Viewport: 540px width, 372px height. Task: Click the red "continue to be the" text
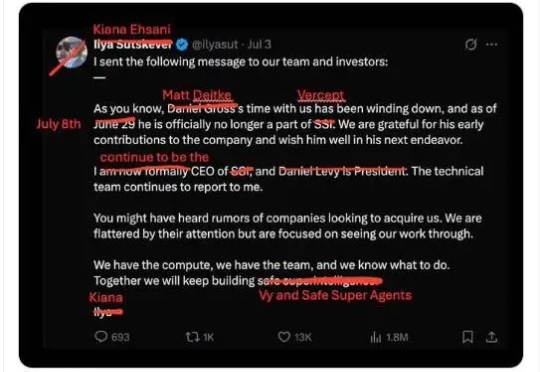point(154,157)
